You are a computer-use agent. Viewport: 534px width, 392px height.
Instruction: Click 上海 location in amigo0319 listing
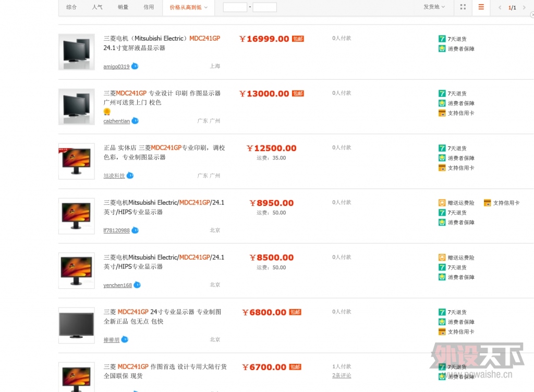(x=215, y=66)
